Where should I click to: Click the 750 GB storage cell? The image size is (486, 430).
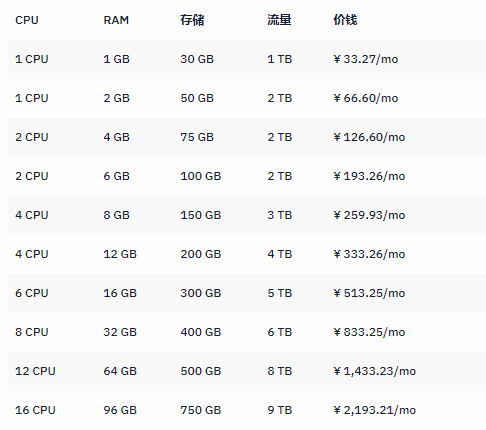(201, 410)
